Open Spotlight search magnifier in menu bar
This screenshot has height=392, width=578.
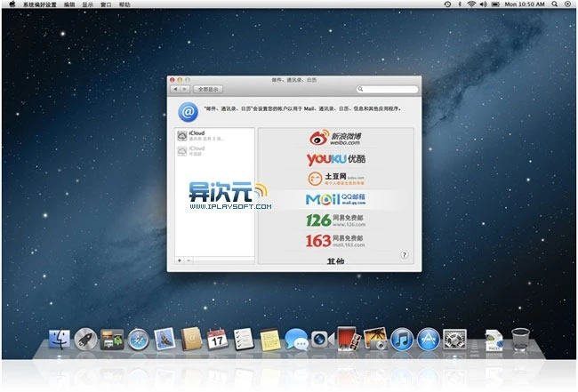pyautogui.click(x=554, y=4)
